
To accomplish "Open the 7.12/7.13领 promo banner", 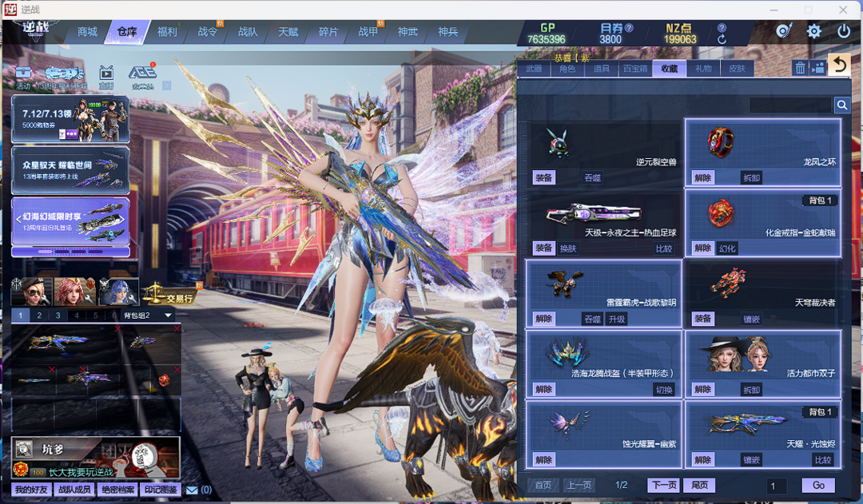I will [70, 119].
